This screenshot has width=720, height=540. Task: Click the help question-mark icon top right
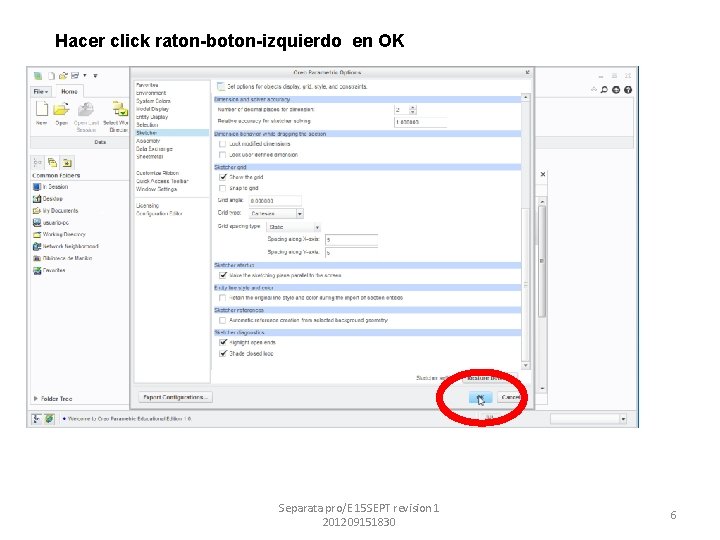(628, 90)
